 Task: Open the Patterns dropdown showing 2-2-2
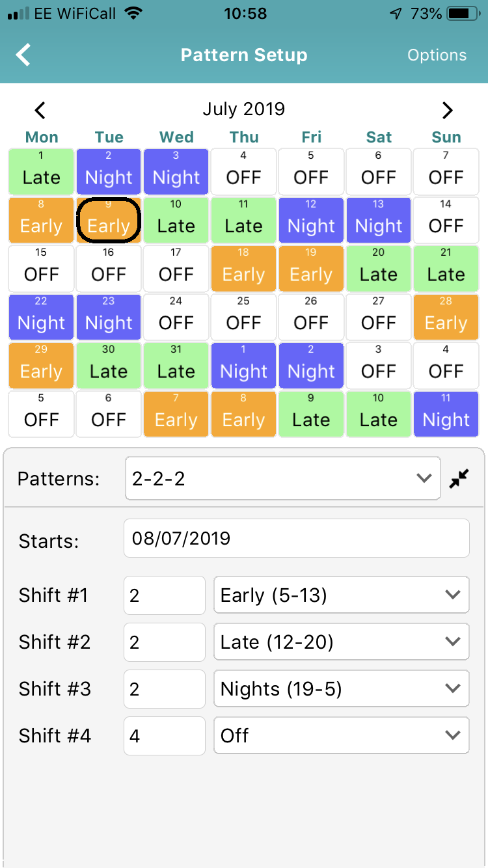(x=282, y=478)
